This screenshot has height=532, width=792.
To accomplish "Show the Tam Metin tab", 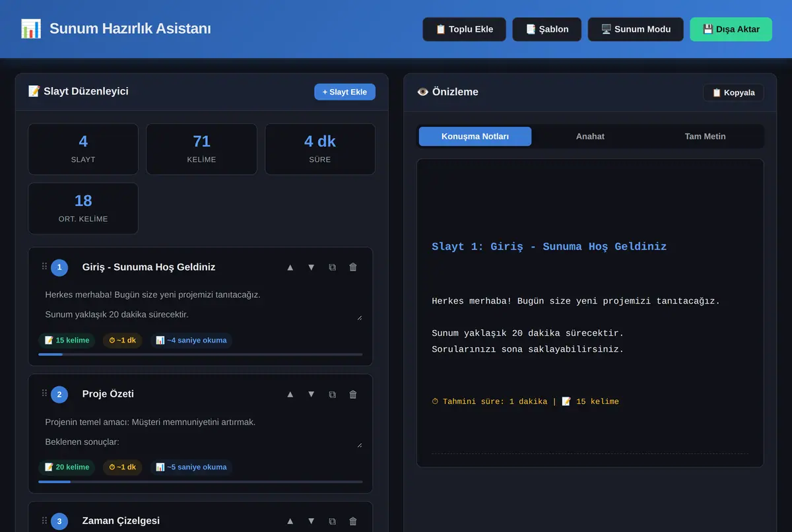I will tap(705, 137).
